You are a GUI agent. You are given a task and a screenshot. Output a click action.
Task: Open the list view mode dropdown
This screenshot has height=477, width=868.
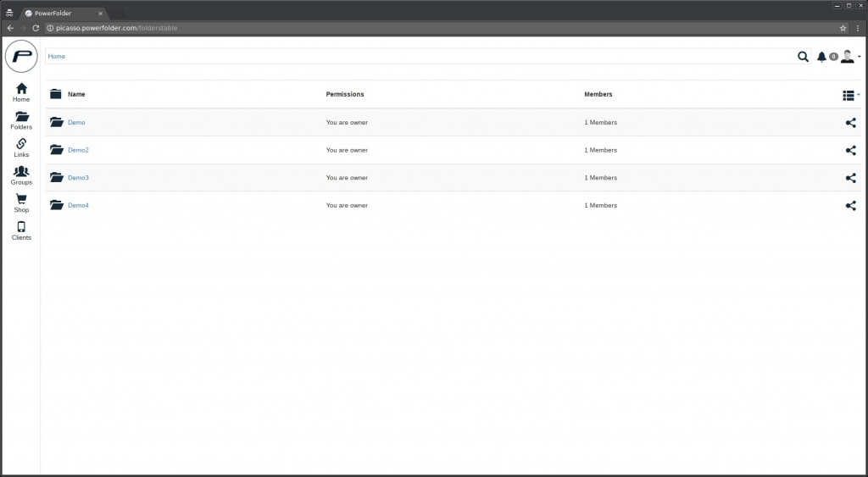coord(850,95)
